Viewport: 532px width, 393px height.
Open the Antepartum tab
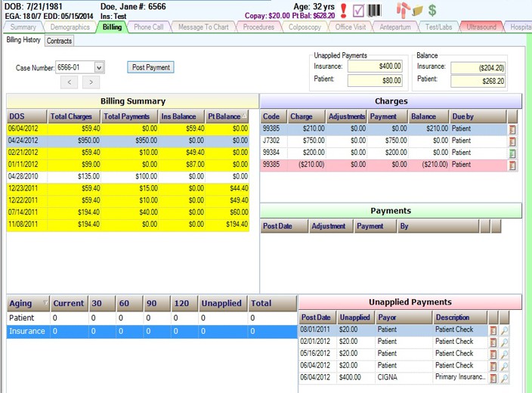coord(395,27)
